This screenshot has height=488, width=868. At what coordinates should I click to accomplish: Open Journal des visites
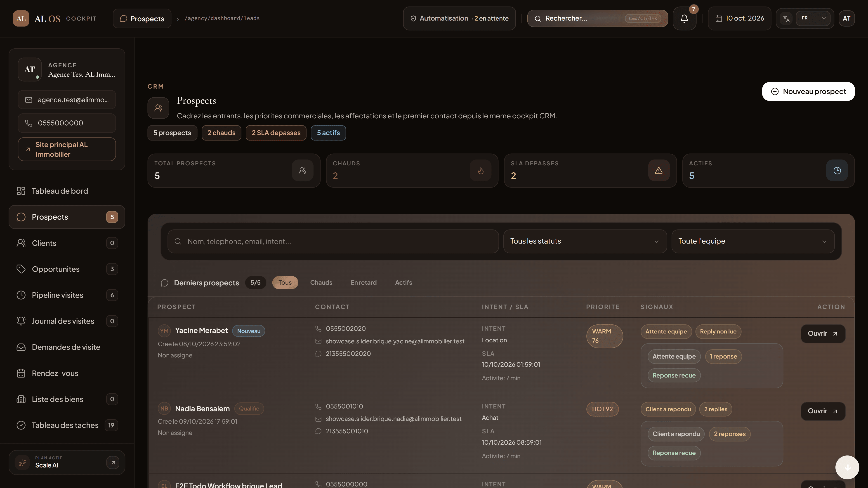coord(67,321)
